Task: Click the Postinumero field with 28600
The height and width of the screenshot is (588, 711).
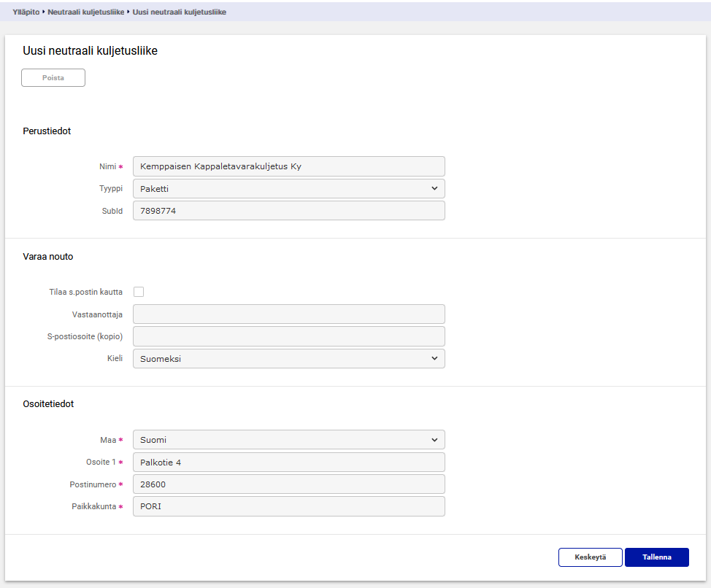Action: 288,484
